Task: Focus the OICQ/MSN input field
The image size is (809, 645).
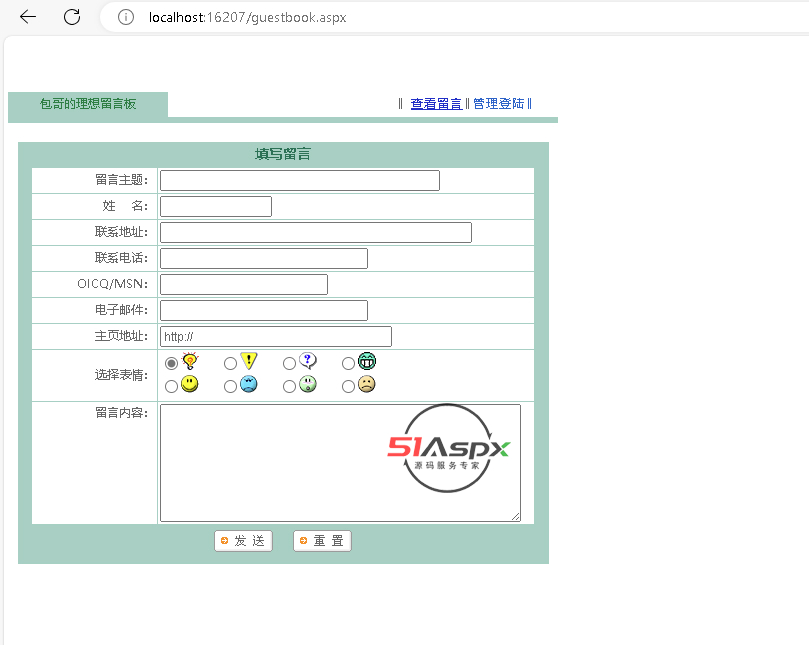Action: [x=244, y=284]
